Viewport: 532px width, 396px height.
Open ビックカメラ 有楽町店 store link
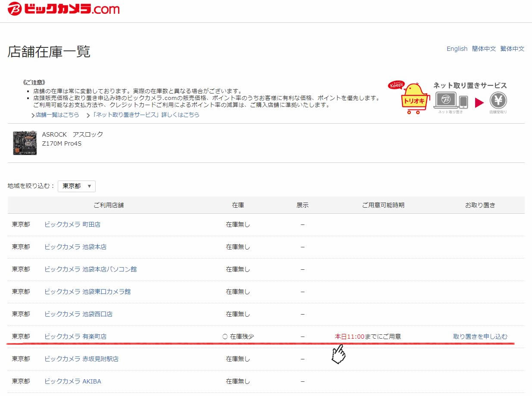coord(75,337)
